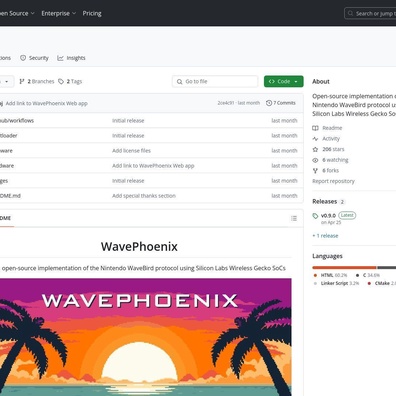Open the Security tab
Image resolution: width=396 pixels, height=396 pixels.
(x=34, y=58)
